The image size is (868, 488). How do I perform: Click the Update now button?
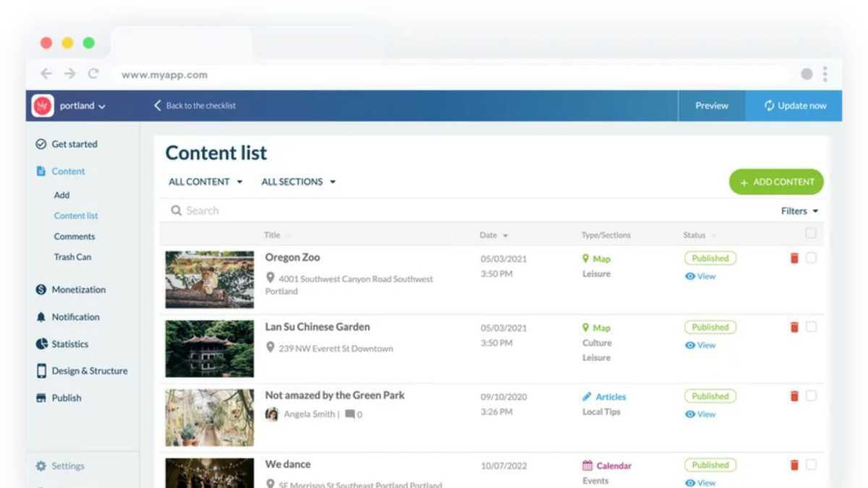point(794,106)
